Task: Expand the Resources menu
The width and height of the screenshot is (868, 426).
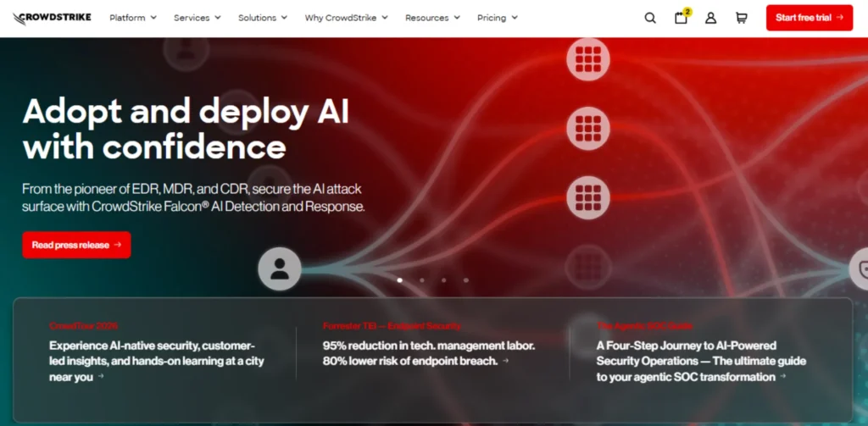Action: pyautogui.click(x=432, y=18)
